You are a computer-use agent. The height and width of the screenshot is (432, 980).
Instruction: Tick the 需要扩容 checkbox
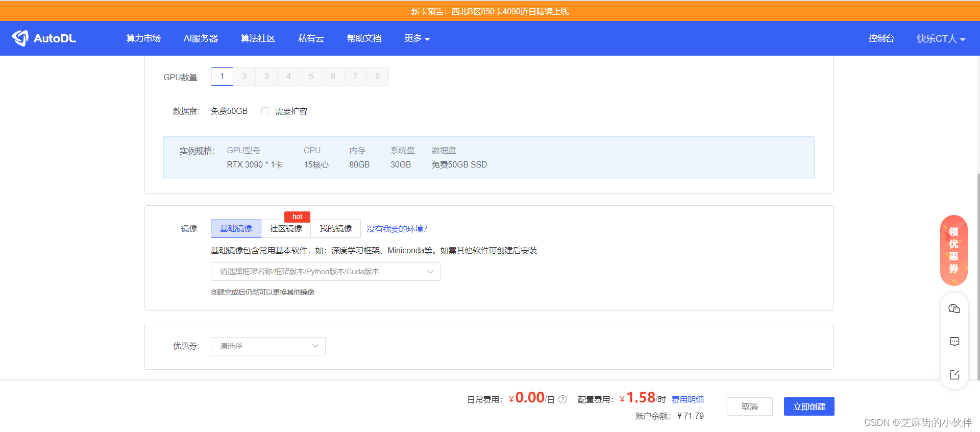(265, 111)
